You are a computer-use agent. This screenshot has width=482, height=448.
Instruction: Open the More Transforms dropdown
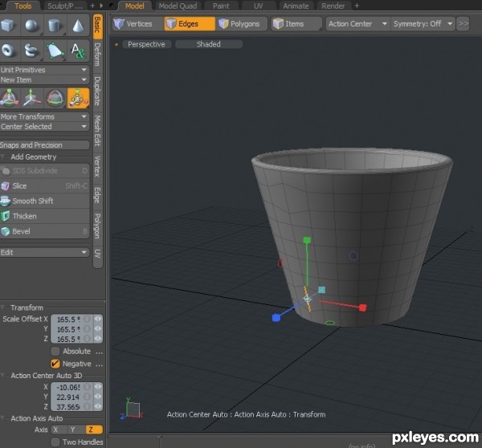click(x=44, y=116)
